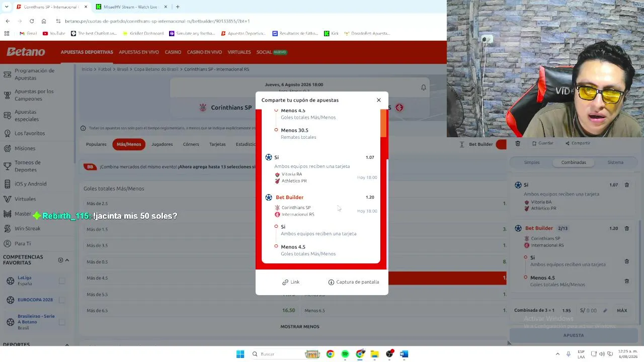This screenshot has width=644, height=362.
Task: Open Virtuales in the top menu
Action: click(239, 52)
